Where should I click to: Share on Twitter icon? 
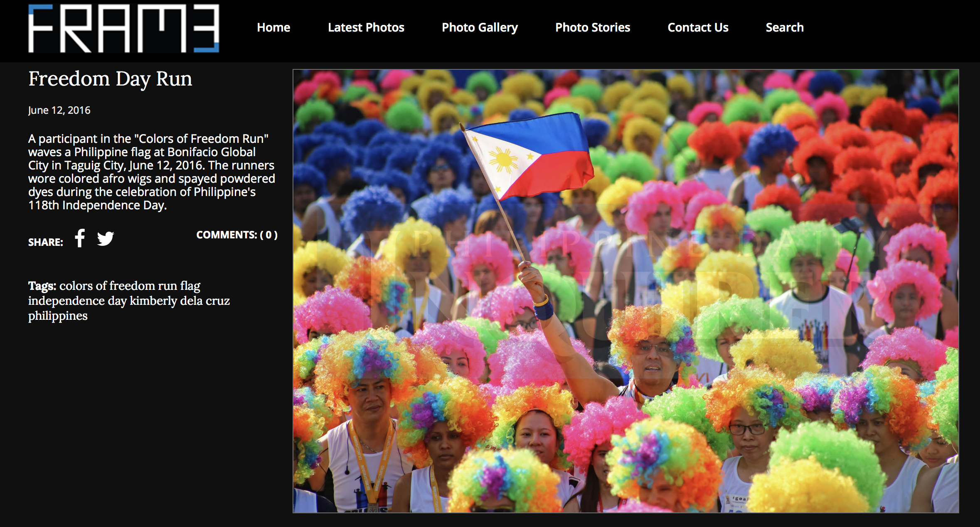106,238
